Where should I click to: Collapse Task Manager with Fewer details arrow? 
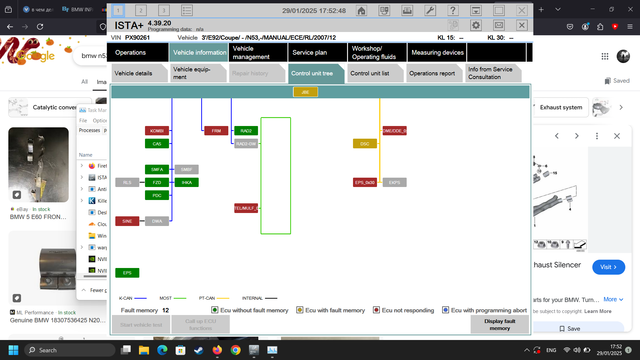pyautogui.click(x=84, y=290)
